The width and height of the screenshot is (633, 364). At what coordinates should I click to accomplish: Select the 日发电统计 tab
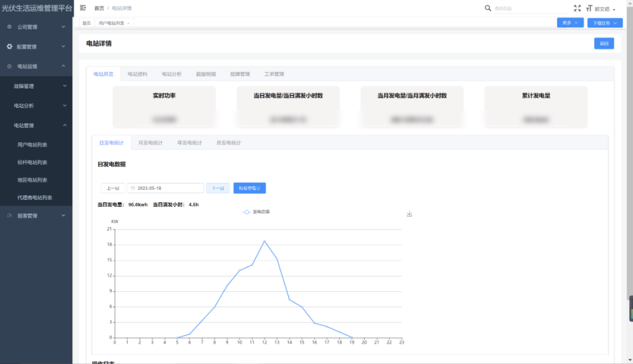pos(111,143)
